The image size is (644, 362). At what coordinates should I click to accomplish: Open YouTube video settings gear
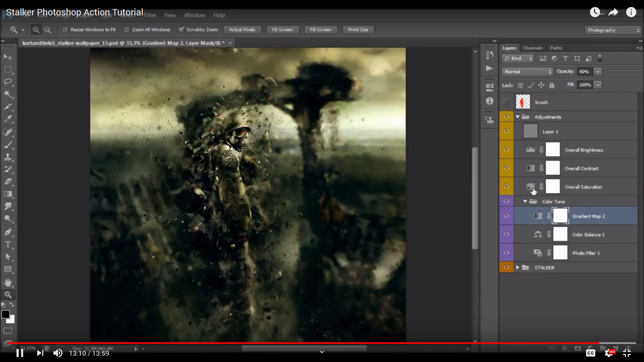[609, 353]
